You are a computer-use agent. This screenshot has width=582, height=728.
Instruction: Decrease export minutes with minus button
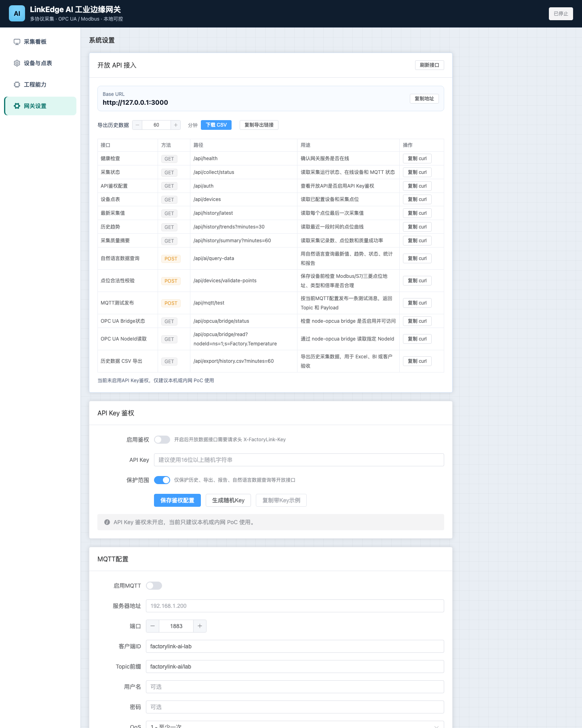[x=137, y=125]
